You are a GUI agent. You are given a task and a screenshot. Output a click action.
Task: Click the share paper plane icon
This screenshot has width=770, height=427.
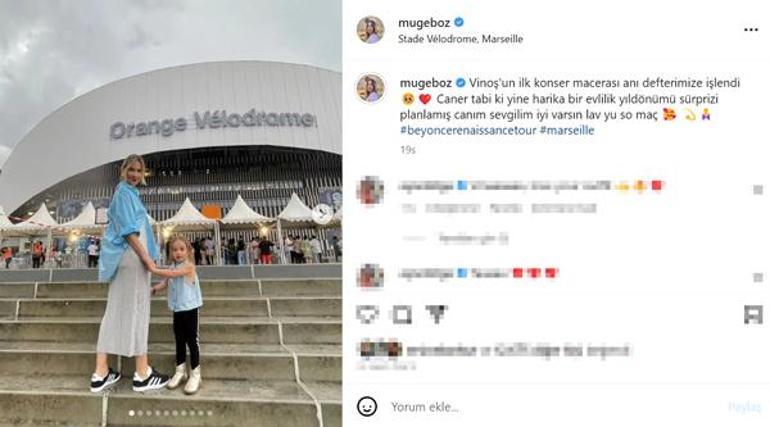click(x=436, y=314)
